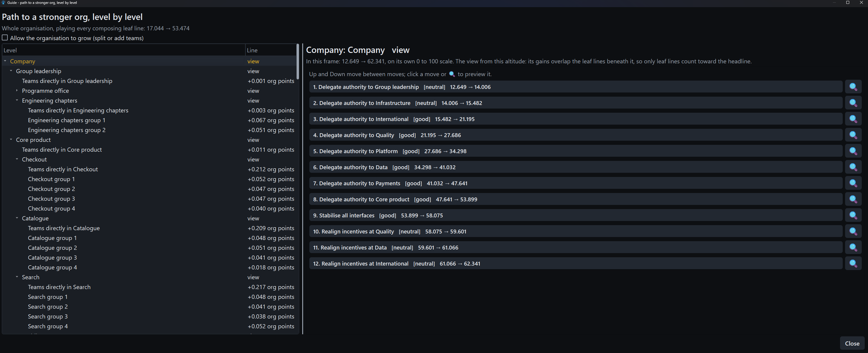
Task: Select the Delegate authority to Quality move
Action: click(576, 135)
